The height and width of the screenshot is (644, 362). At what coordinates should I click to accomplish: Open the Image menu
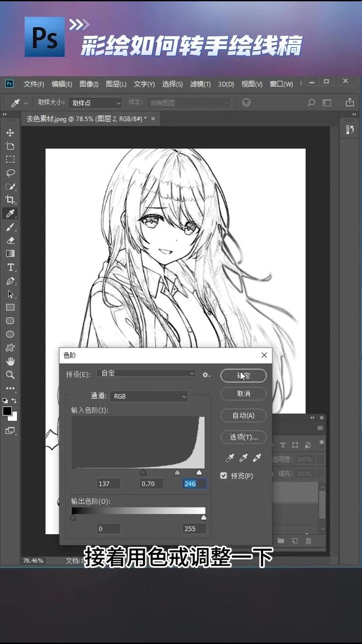click(89, 84)
